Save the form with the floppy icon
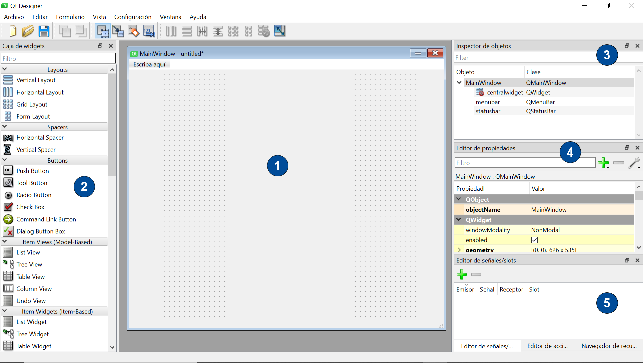644x363 pixels. click(x=44, y=31)
